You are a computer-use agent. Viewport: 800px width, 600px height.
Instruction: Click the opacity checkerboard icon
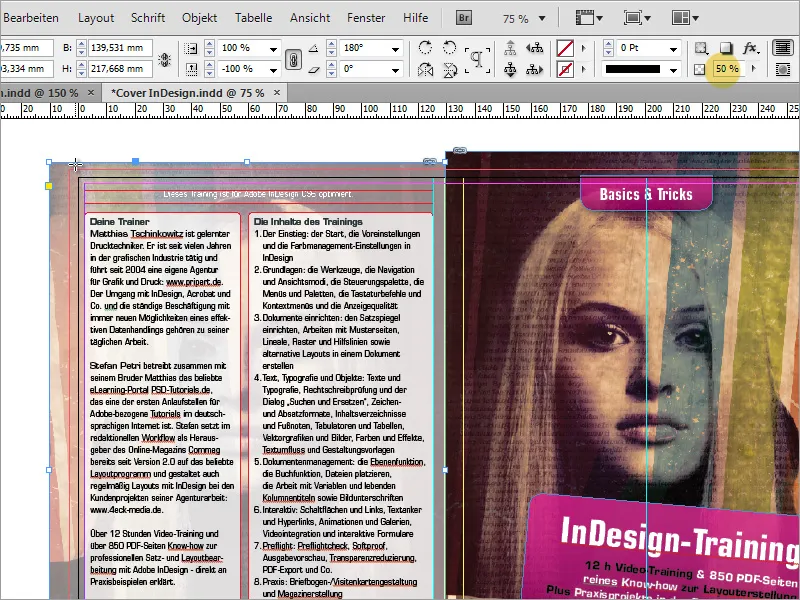(x=699, y=69)
